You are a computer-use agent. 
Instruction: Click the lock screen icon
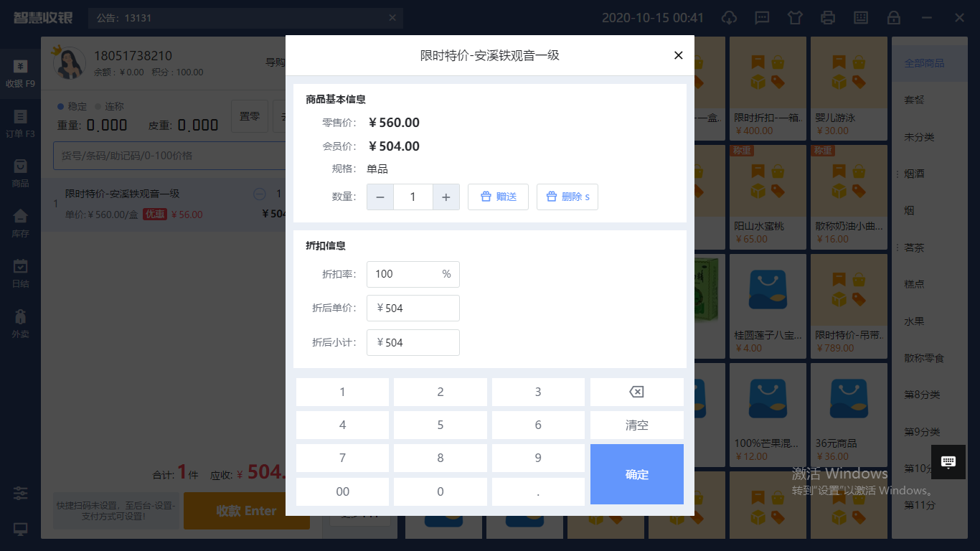894,18
